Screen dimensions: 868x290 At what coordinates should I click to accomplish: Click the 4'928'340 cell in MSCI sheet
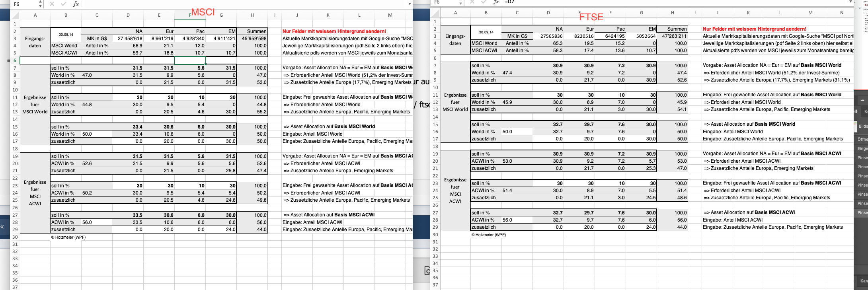click(x=190, y=39)
